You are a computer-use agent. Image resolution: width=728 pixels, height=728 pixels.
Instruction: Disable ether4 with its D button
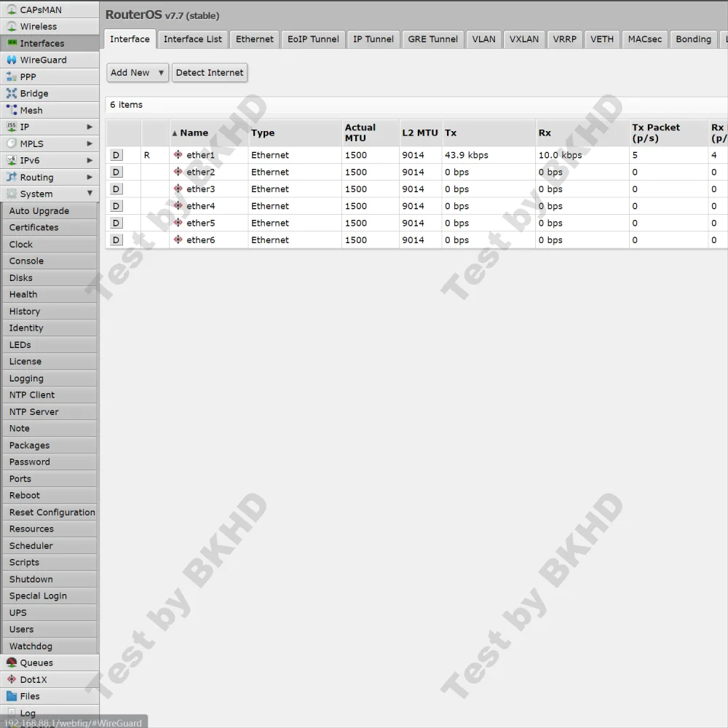116,206
